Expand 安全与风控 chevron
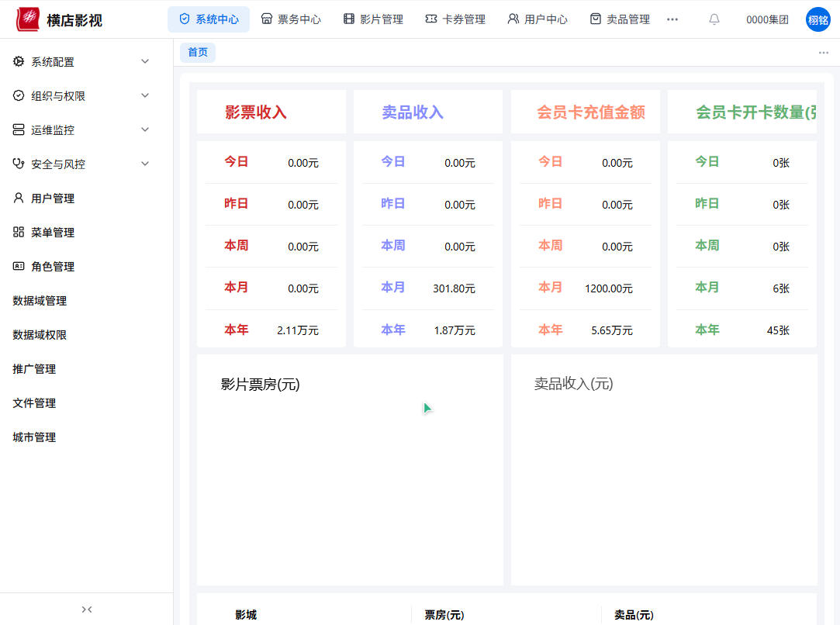The height and width of the screenshot is (625, 840). pyautogui.click(x=145, y=164)
